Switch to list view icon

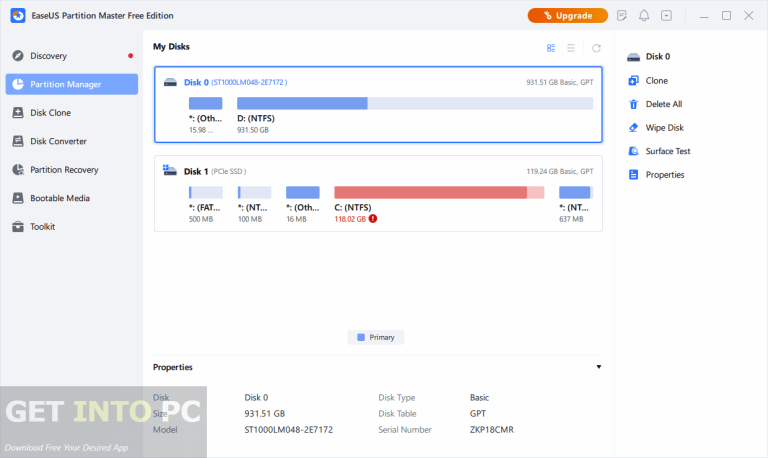tap(571, 48)
